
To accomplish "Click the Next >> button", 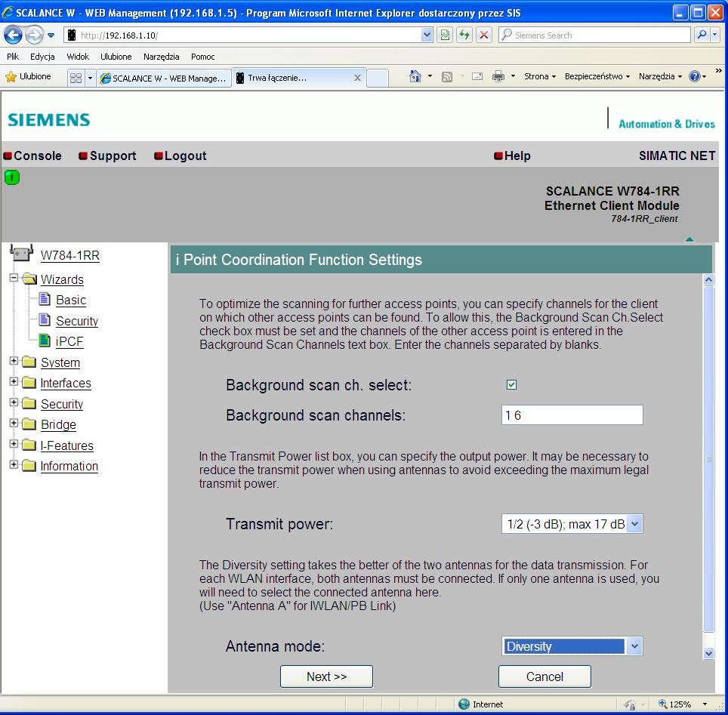I will [326, 677].
